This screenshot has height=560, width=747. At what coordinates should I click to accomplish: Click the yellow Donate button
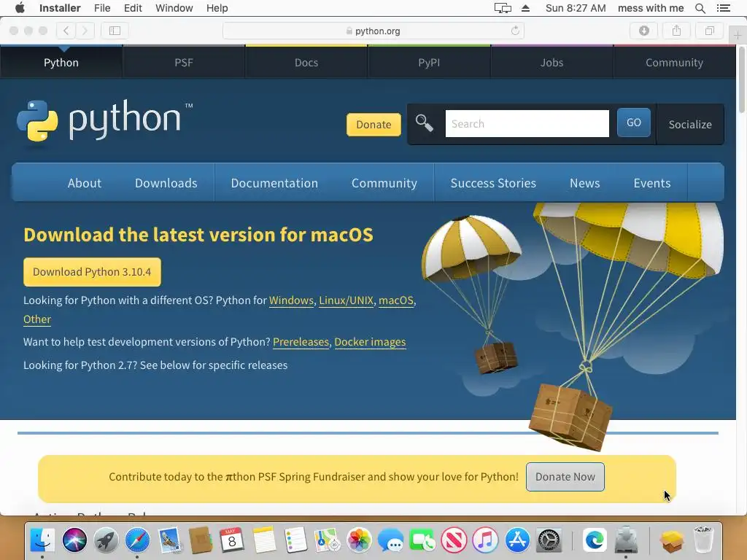point(373,124)
